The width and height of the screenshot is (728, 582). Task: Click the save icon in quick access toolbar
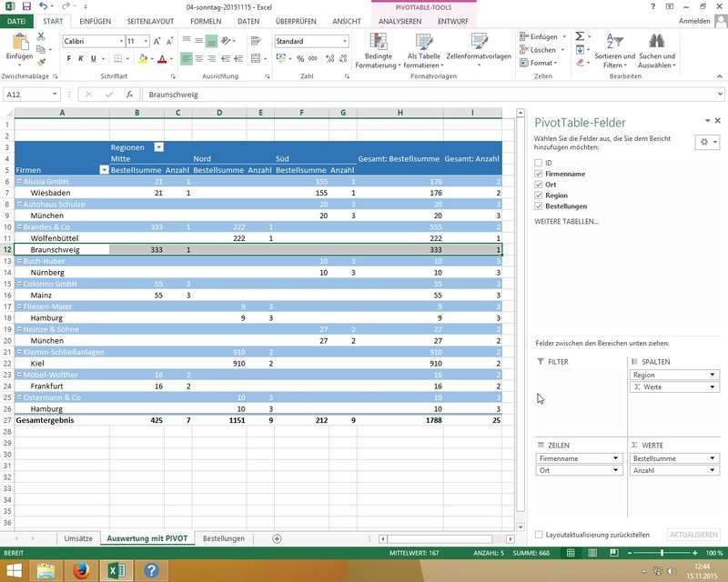pyautogui.click(x=25, y=6)
